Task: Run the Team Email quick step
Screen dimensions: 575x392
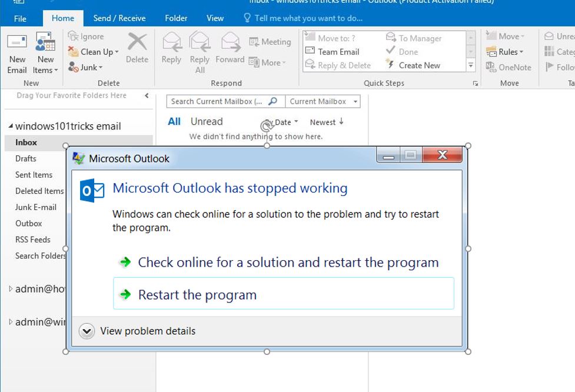Action: coord(338,52)
